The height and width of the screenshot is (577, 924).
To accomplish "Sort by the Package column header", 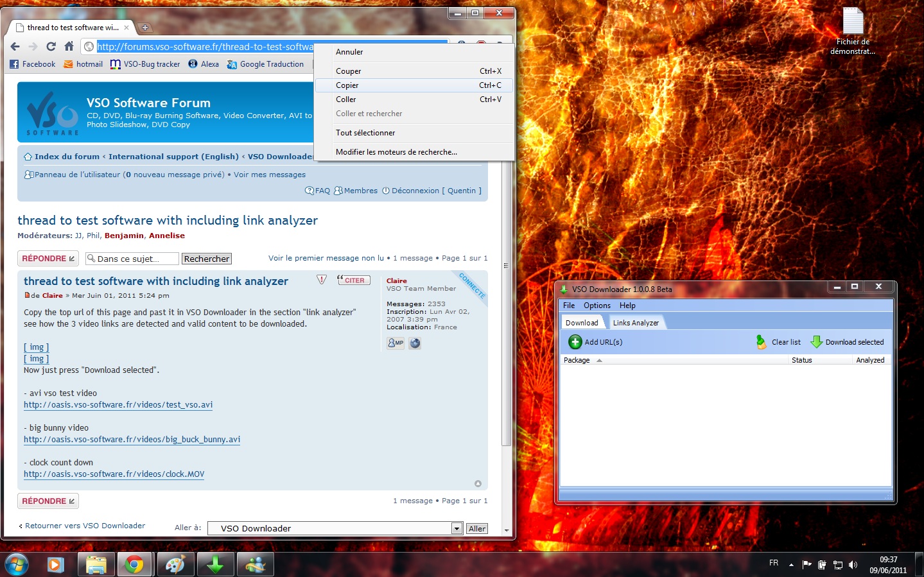I will click(674, 360).
